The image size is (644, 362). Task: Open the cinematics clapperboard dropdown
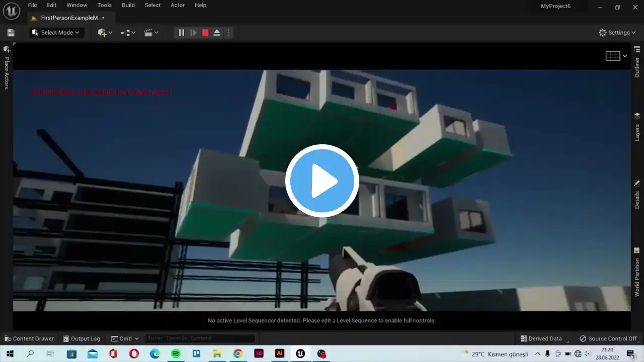coord(151,33)
